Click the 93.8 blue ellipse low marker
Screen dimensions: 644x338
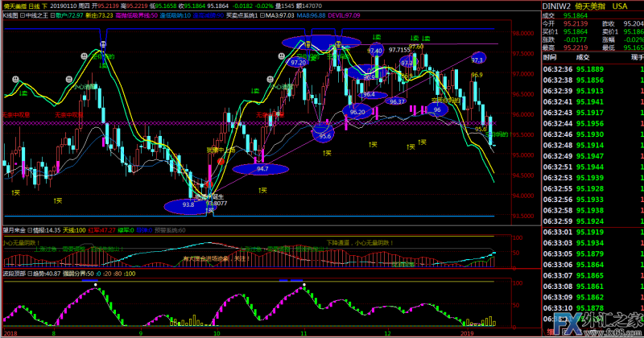188,205
